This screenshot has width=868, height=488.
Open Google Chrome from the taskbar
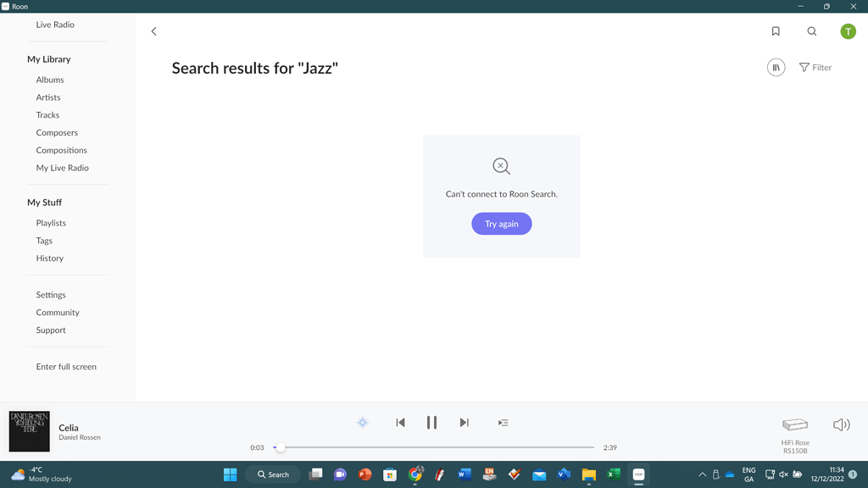[415, 474]
